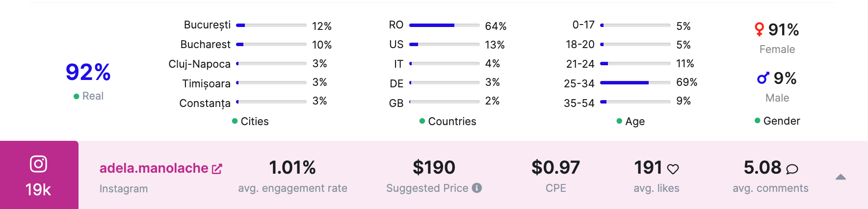Click the 1.01% engagement rate value
The image size is (868, 209).
(292, 168)
